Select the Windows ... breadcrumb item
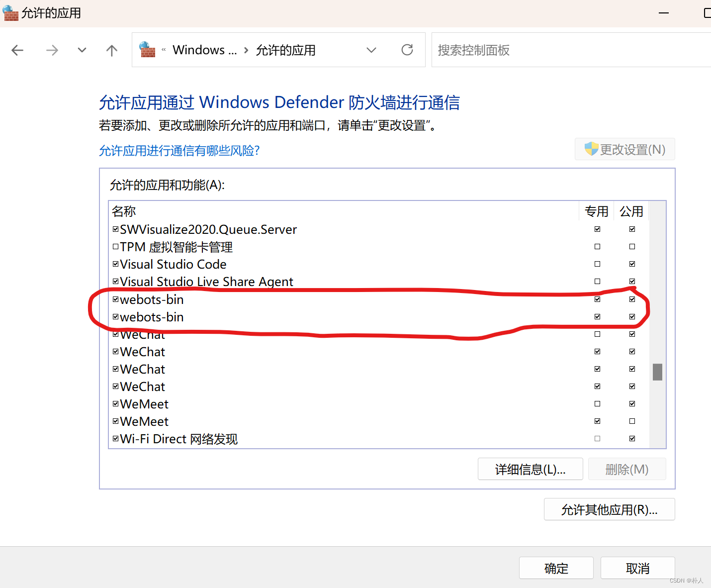Image resolution: width=711 pixels, height=588 pixels. pos(205,50)
